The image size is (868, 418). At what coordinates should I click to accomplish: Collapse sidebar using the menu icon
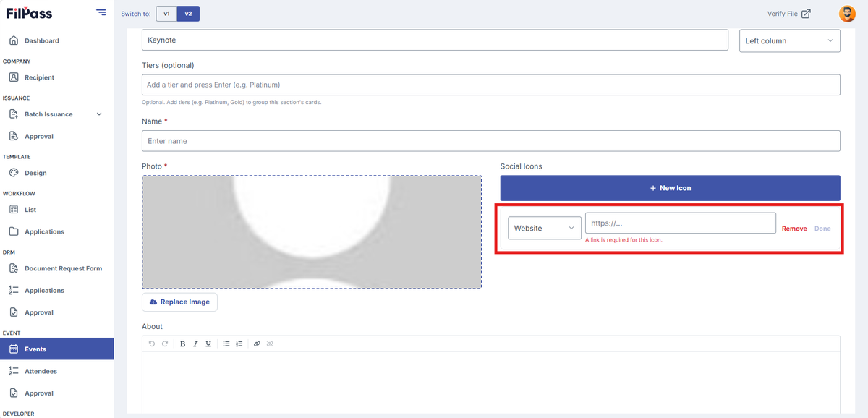pos(101,13)
